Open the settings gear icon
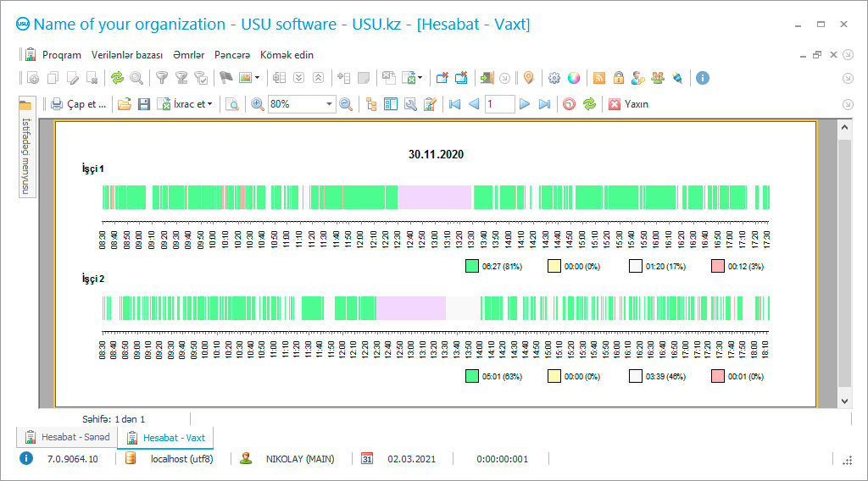Viewport: 868px width, 481px height. click(x=554, y=78)
